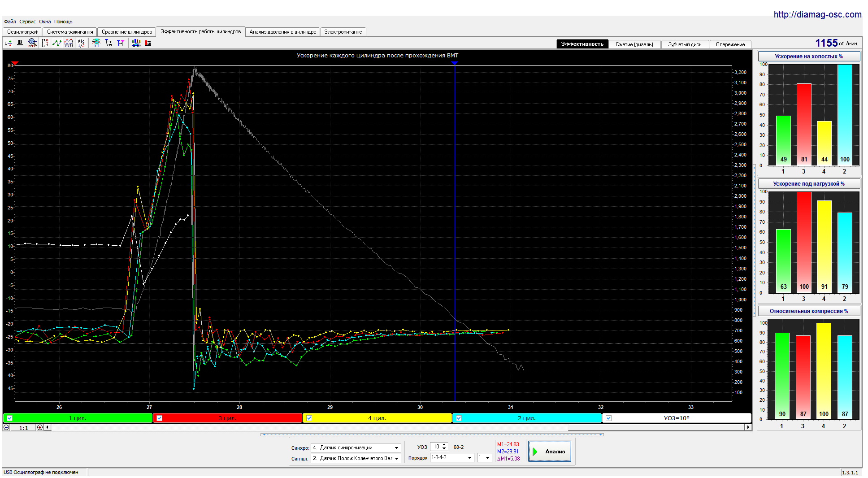The width and height of the screenshot is (868, 478).
Task: Click the 1:1 zoom scale label
Action: tap(23, 428)
